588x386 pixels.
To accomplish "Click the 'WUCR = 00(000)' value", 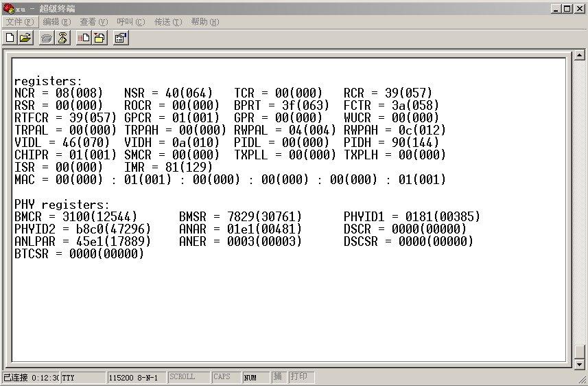I will tap(392, 118).
